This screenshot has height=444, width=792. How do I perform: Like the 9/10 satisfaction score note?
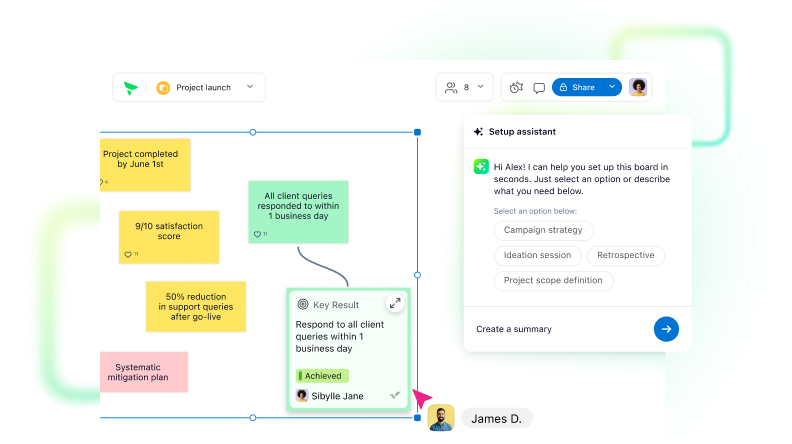128,255
